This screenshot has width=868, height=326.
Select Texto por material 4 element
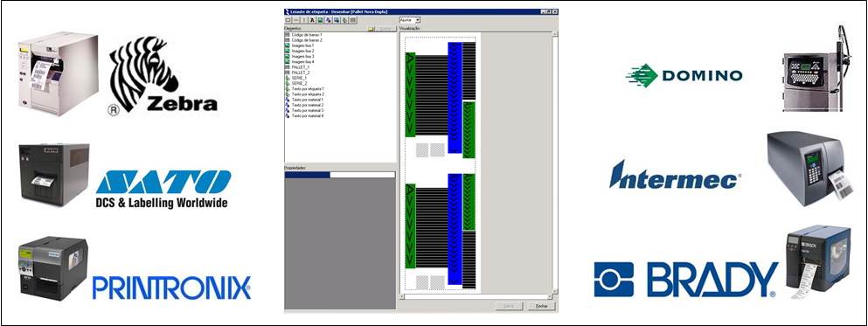(307, 115)
